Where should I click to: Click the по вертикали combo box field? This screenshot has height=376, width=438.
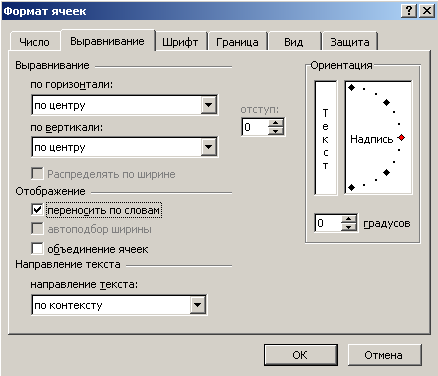point(125,147)
